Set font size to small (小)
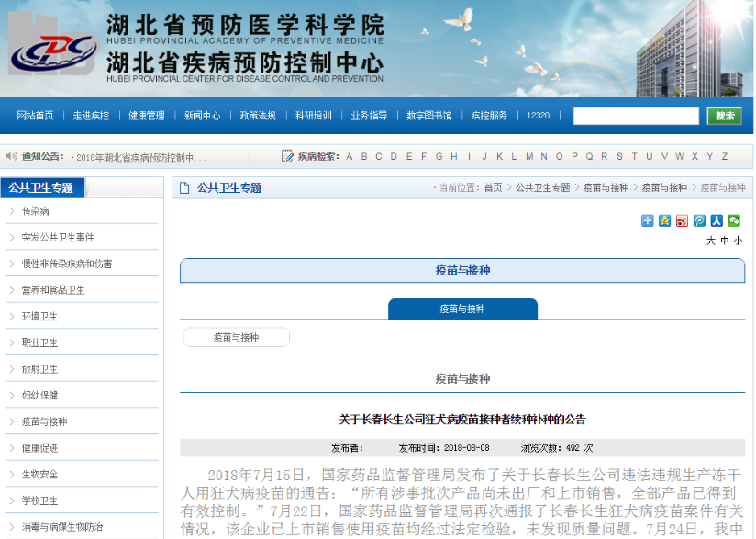Screen dimensions: 756x539 coord(738,241)
